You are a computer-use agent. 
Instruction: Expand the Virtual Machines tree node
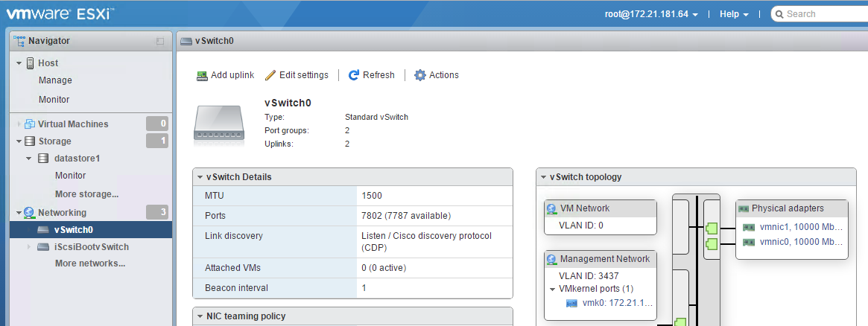point(20,124)
